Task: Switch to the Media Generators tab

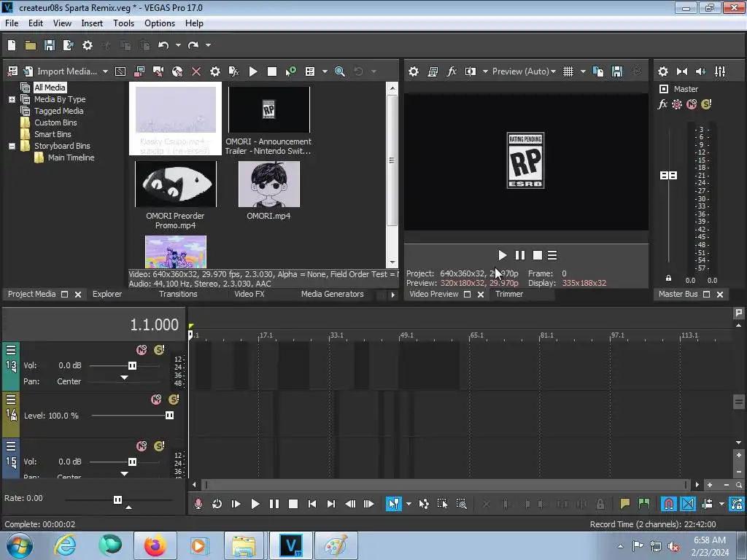Action: (332, 294)
